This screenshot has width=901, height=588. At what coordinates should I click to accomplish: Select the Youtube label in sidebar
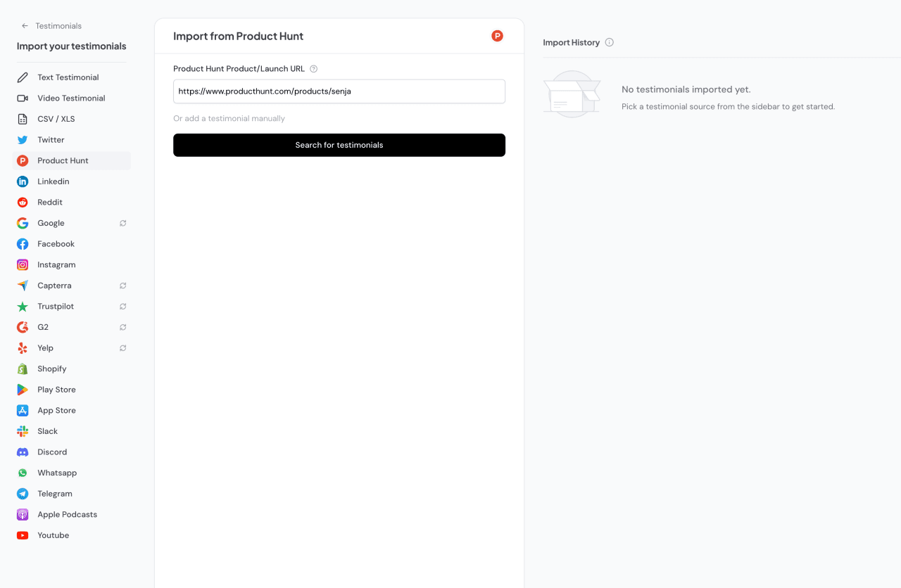tap(53, 535)
